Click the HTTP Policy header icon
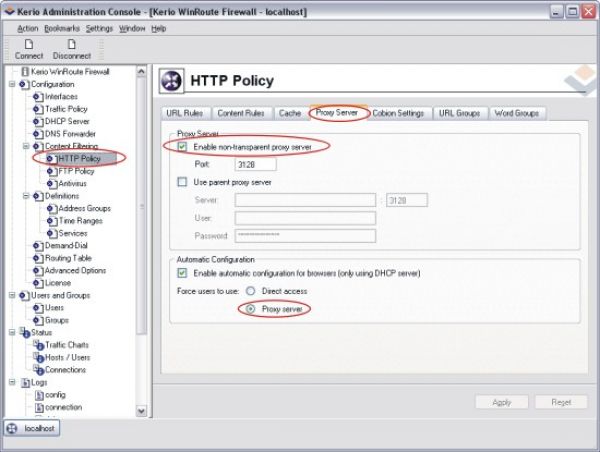The image size is (600, 452). pos(171,81)
